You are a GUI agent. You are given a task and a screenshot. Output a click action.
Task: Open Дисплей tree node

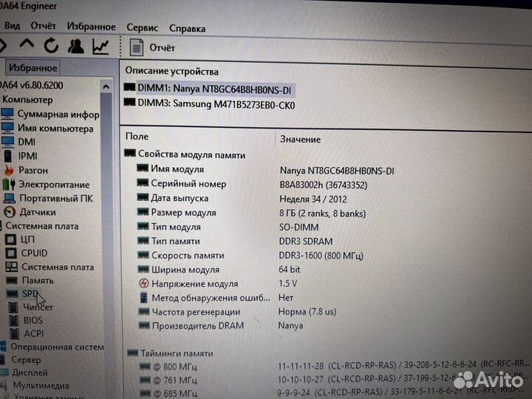(x=29, y=372)
